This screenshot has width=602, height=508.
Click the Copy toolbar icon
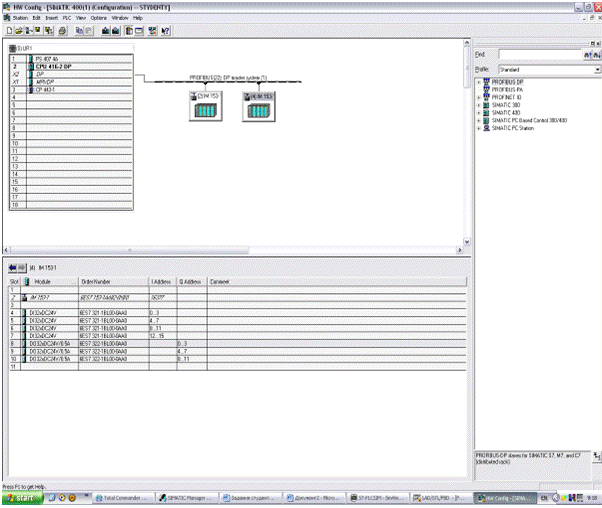pyautogui.click(x=80, y=31)
